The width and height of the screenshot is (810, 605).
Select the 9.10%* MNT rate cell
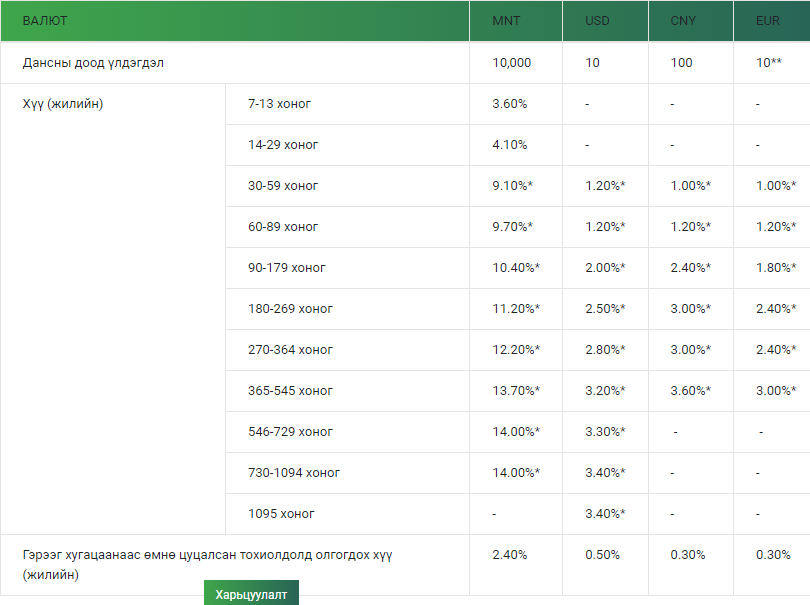pyautogui.click(x=512, y=185)
